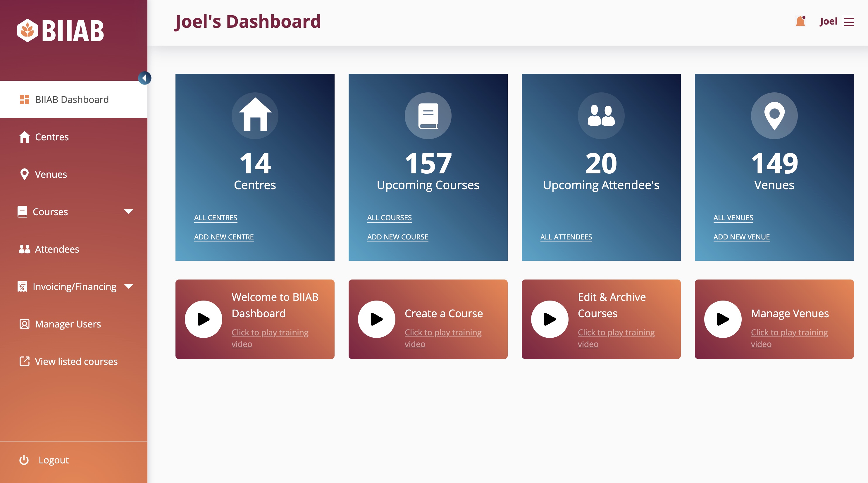Click the Centres house icon in sidebar
This screenshot has height=483, width=868.
(24, 137)
